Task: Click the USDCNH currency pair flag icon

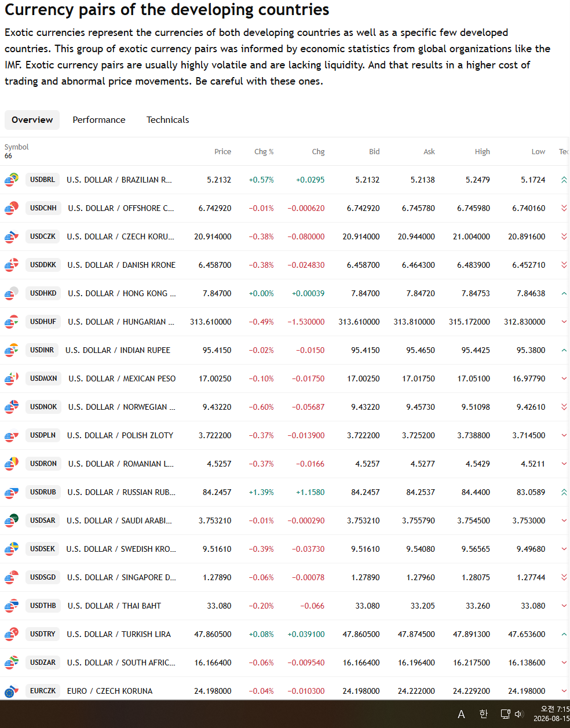Action: click(x=12, y=208)
